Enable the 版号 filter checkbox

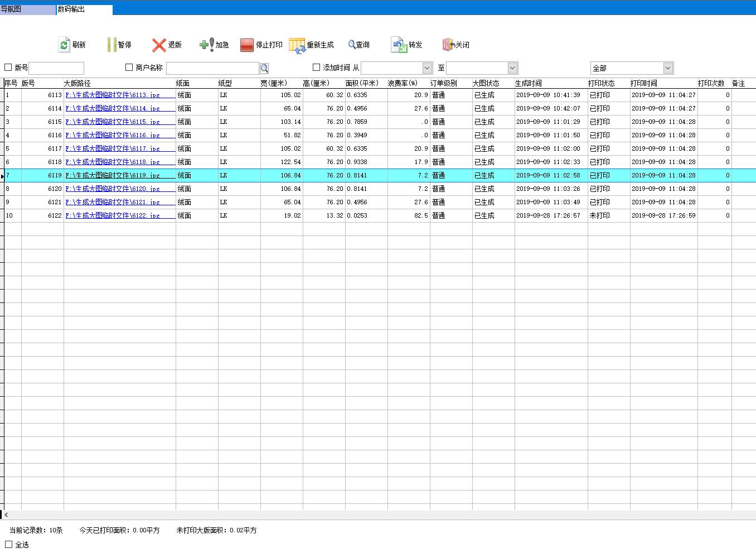pyautogui.click(x=8, y=68)
